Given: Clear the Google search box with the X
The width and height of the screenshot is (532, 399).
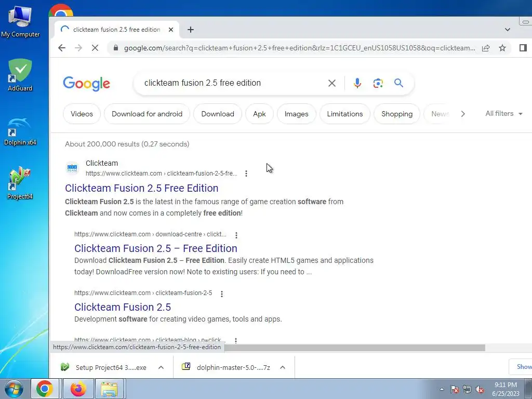Looking at the screenshot, I should (332, 83).
